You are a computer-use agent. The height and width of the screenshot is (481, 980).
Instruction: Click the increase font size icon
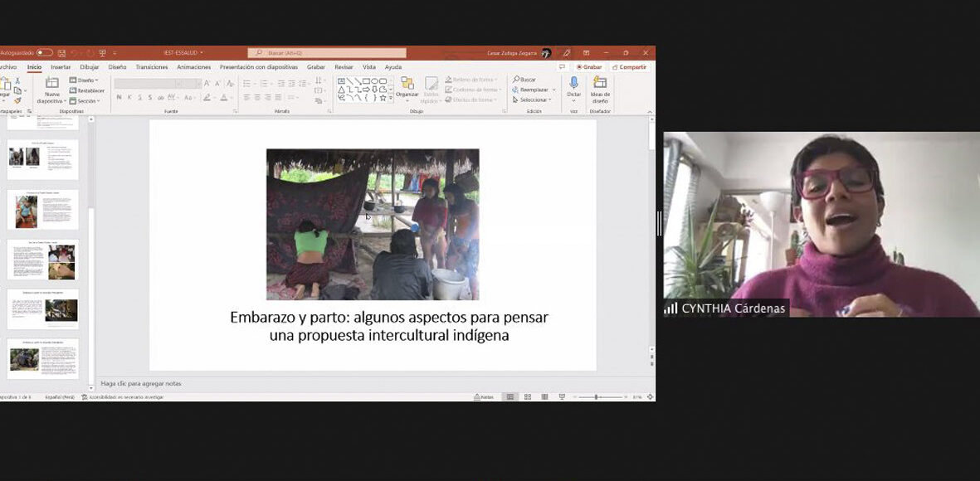[x=207, y=84]
